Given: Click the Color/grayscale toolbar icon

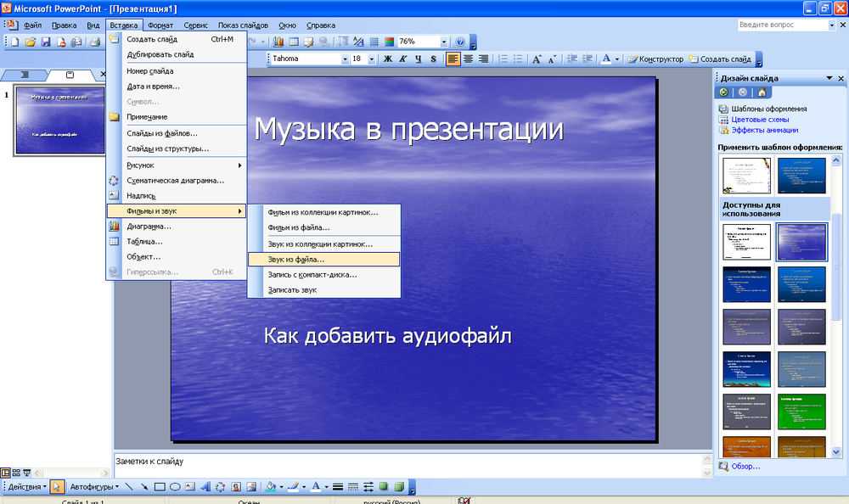Looking at the screenshot, I should click(389, 42).
